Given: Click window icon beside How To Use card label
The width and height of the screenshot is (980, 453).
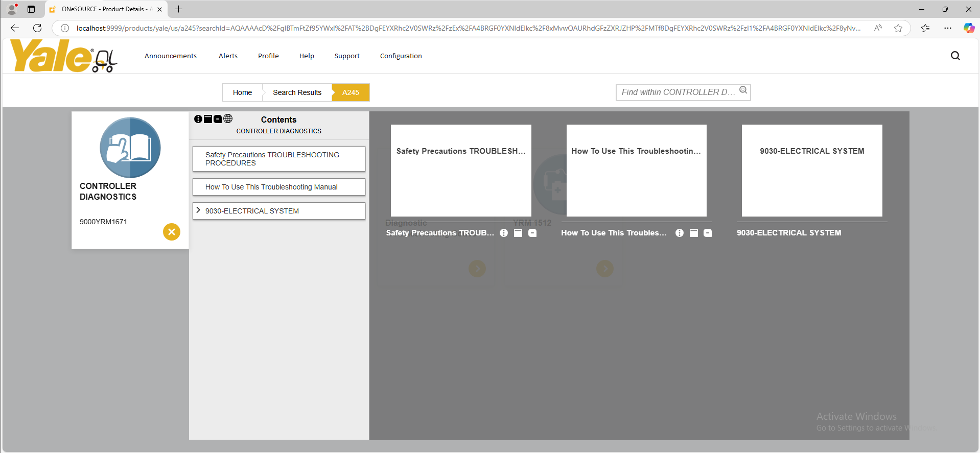Looking at the screenshot, I should click(x=694, y=233).
